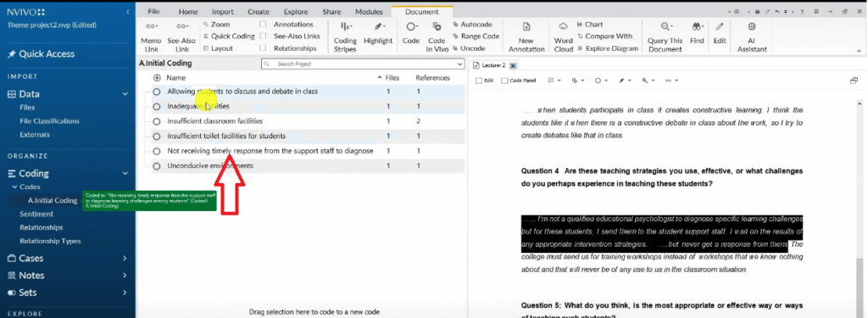868x318 pixels.
Task: Select circle for Allowing students to discuss row
Action: (157, 91)
